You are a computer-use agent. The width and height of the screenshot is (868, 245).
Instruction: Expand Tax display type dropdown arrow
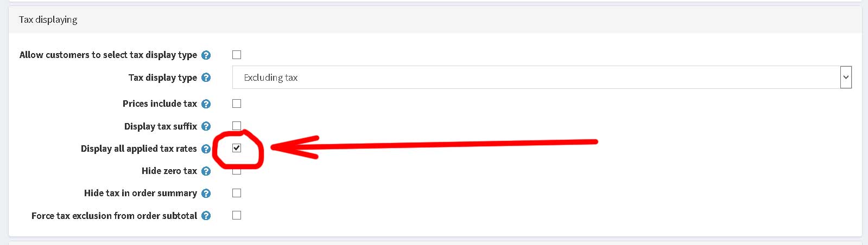[x=846, y=78]
